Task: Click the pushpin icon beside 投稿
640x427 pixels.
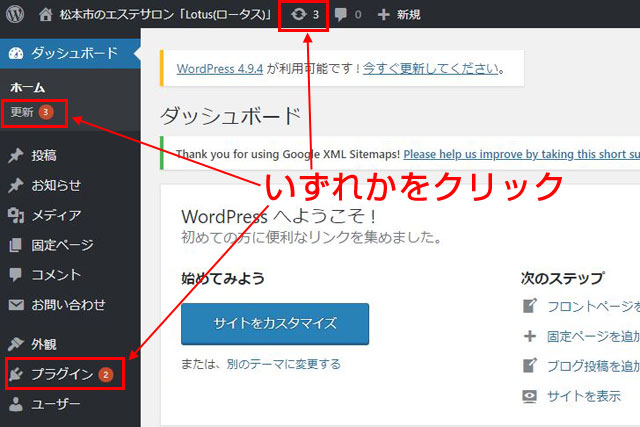Action: click(x=16, y=156)
